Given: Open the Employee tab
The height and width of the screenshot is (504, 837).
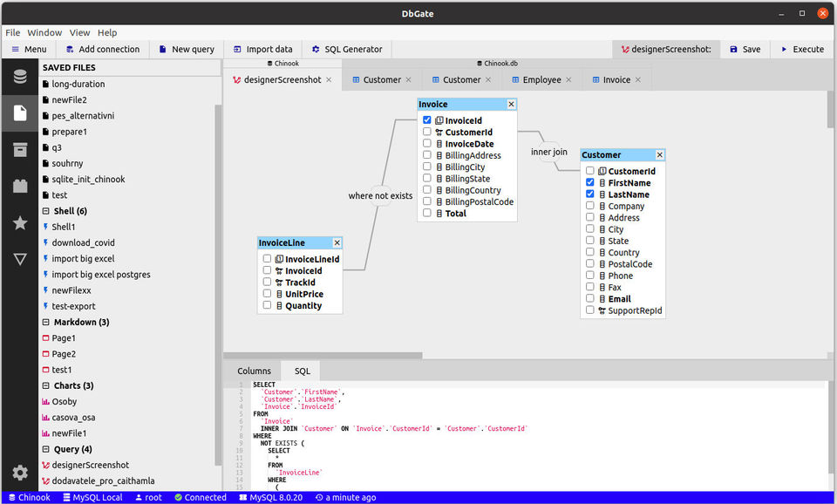Looking at the screenshot, I should 541,80.
